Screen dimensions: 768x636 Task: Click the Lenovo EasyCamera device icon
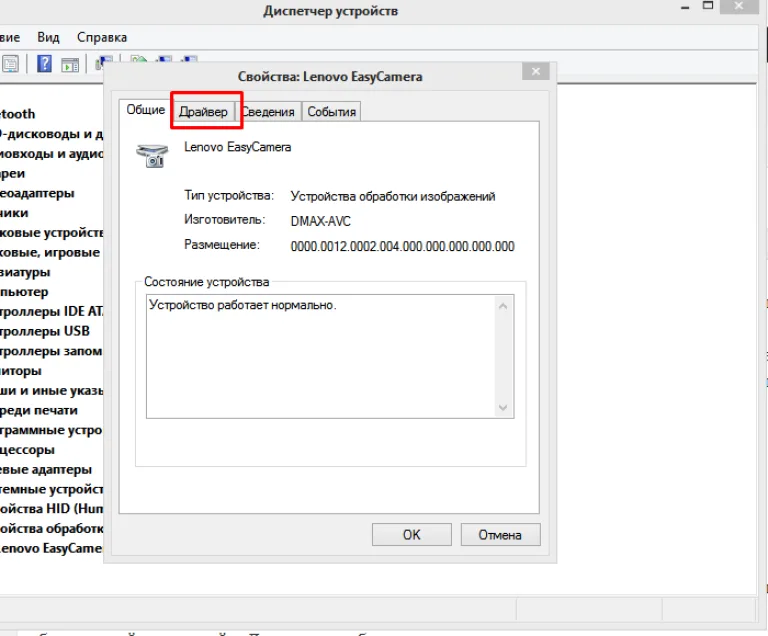152,156
